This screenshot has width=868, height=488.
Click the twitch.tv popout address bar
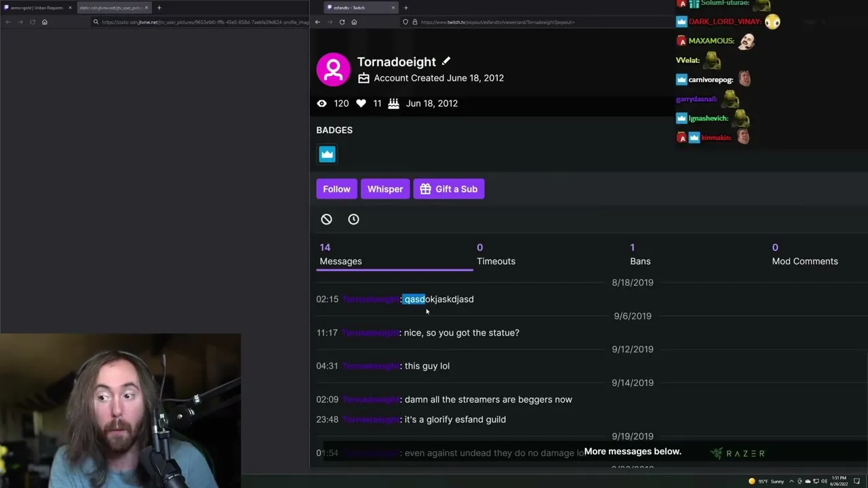[x=536, y=22]
